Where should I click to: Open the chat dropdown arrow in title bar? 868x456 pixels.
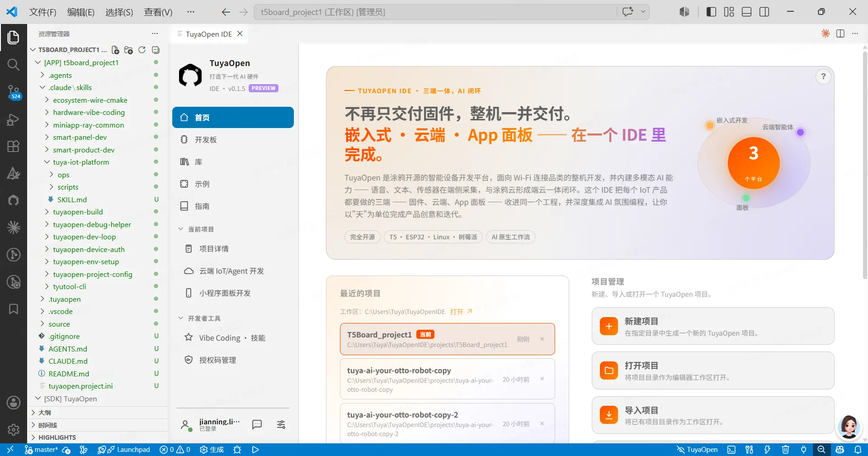(643, 12)
